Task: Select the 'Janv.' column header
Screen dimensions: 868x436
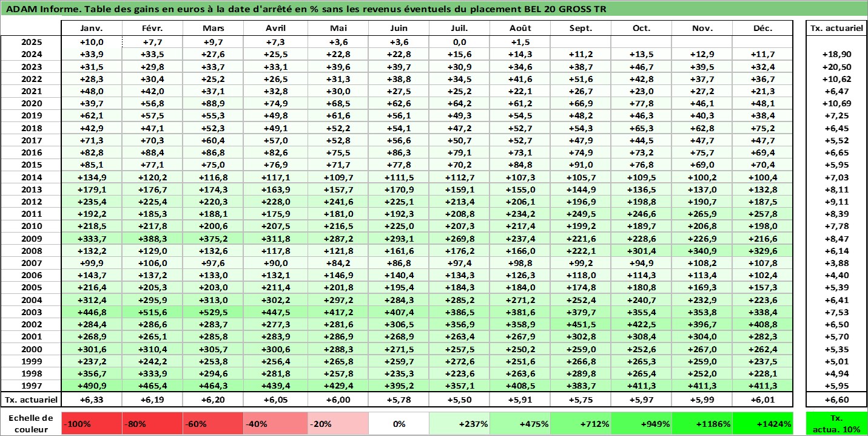Action: 92,29
